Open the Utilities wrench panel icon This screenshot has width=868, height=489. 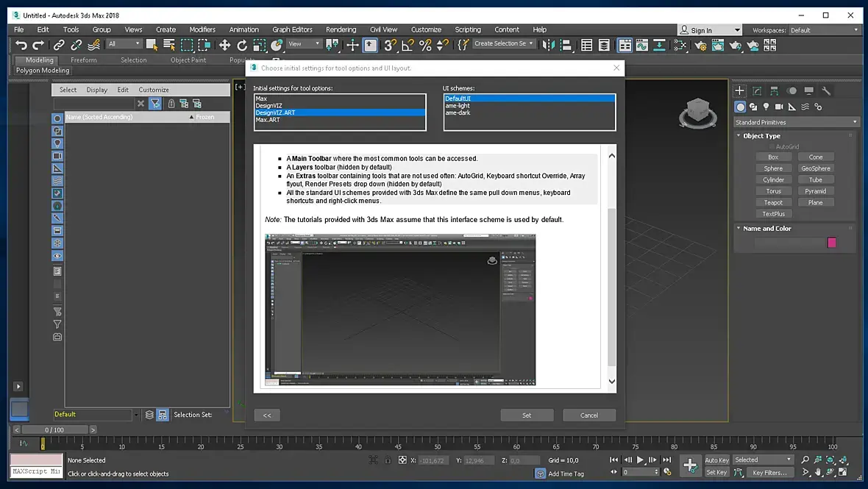click(x=826, y=90)
